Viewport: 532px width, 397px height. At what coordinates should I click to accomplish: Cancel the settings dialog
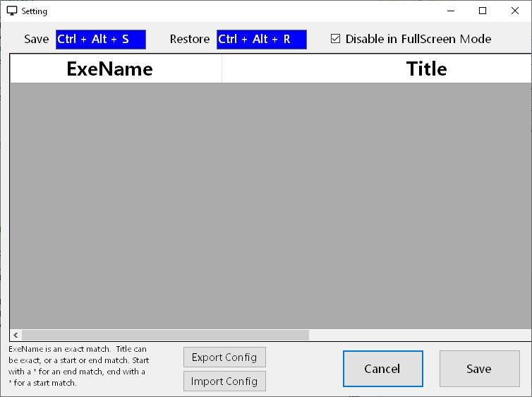tap(382, 369)
